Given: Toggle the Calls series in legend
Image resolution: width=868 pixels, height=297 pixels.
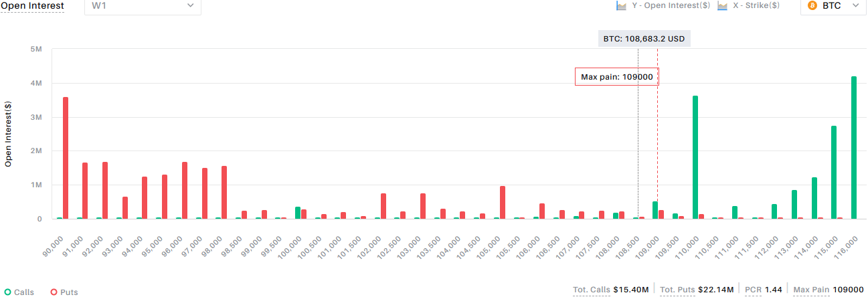Looking at the screenshot, I should 19,292.
